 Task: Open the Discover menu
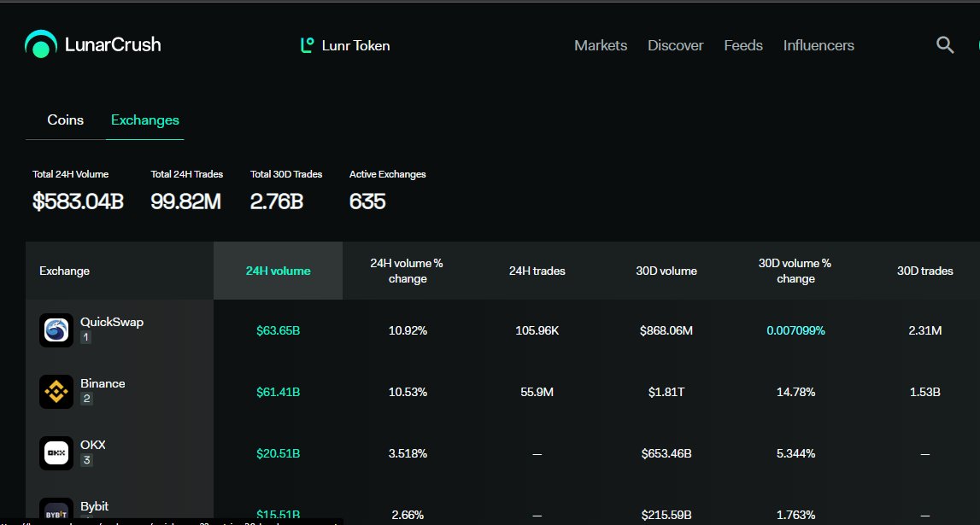tap(675, 45)
